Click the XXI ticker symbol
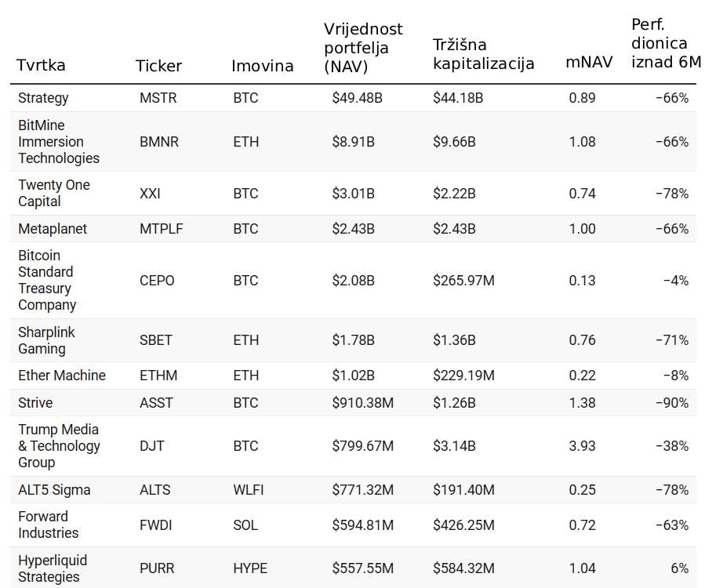This screenshot has height=588, width=705. tap(150, 194)
